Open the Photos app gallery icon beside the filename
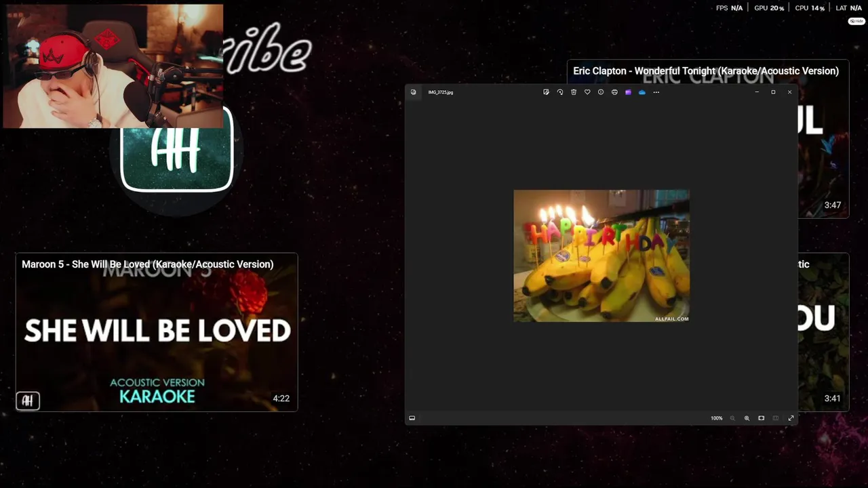The height and width of the screenshot is (488, 868). [x=413, y=92]
